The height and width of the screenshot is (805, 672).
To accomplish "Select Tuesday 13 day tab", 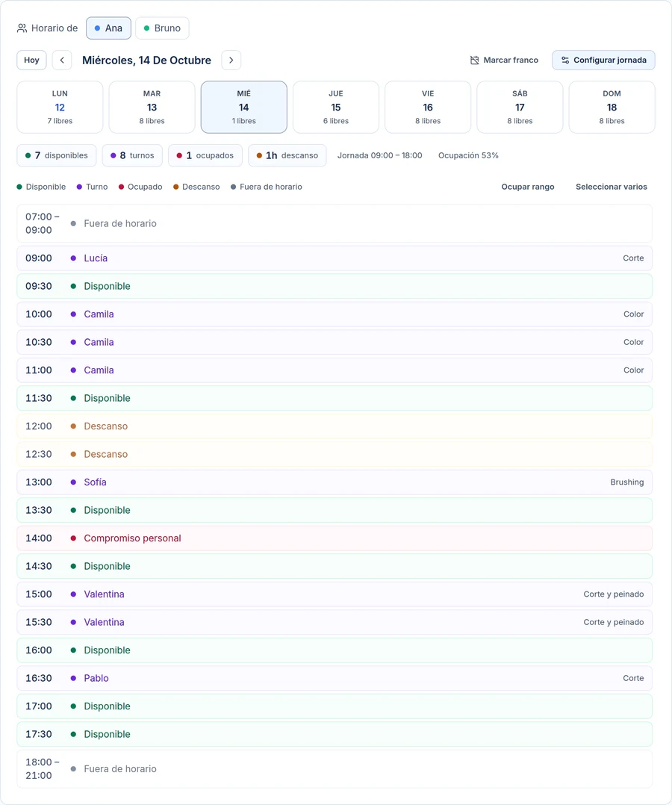I will pos(152,107).
